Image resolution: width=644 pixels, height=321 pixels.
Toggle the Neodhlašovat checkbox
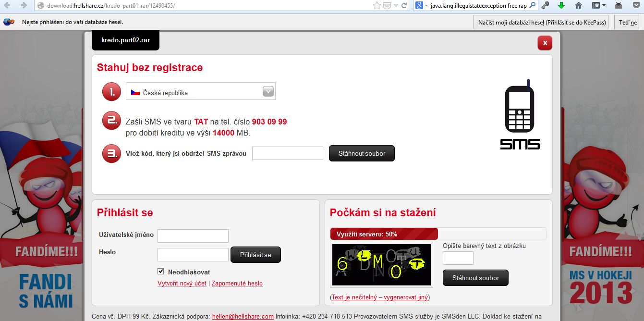click(x=161, y=272)
